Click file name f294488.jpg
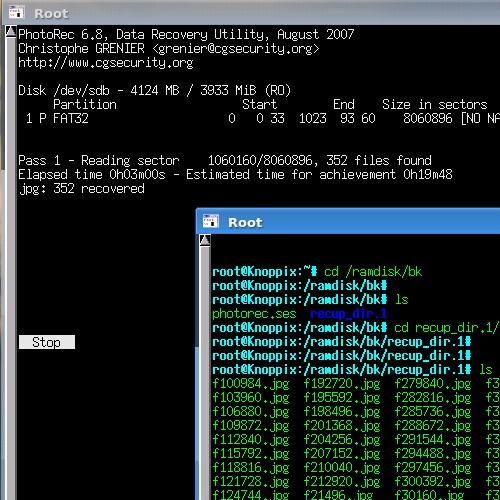Viewport: 500px width, 500px height. [433, 454]
